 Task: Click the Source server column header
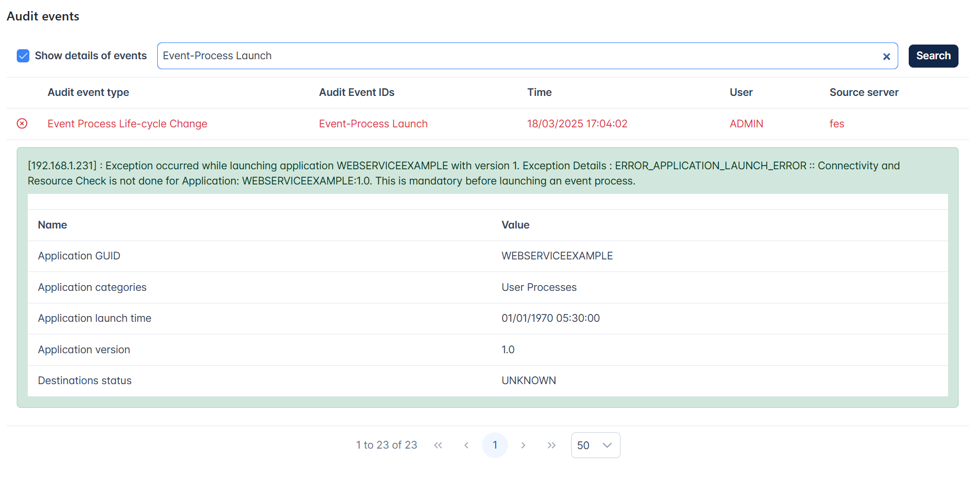[864, 92]
